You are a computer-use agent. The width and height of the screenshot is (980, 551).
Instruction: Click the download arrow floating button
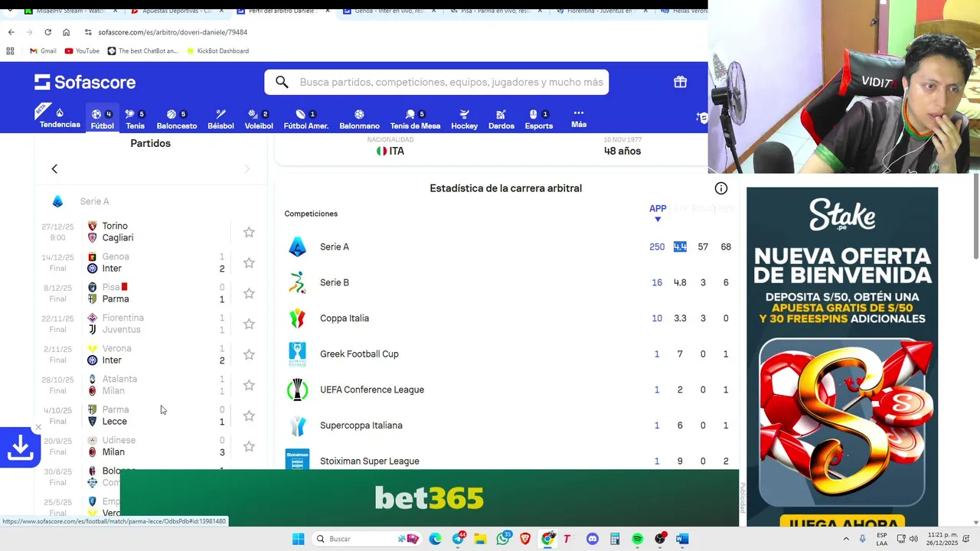(20, 447)
